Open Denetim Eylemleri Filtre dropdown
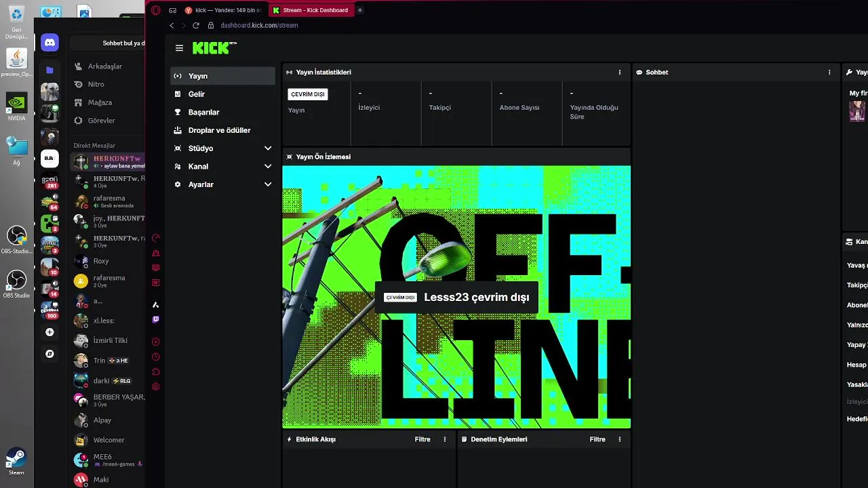 (x=597, y=439)
